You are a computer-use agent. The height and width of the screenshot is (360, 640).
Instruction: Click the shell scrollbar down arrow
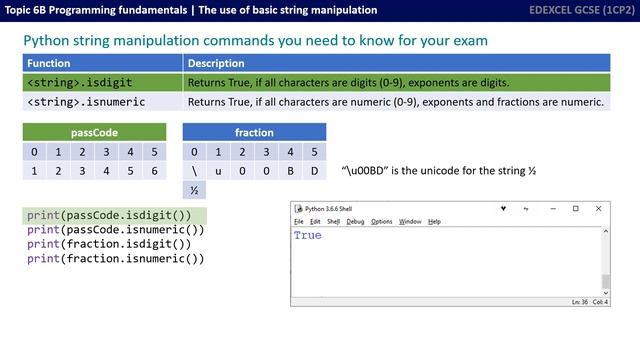(x=606, y=293)
